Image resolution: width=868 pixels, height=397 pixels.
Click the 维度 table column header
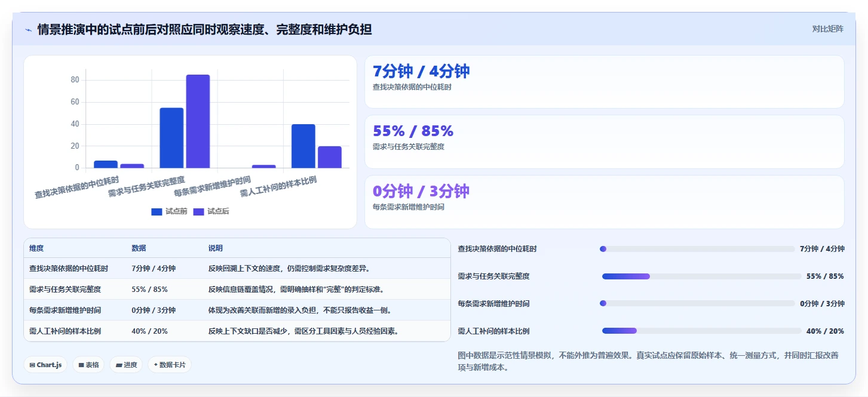tap(36, 248)
